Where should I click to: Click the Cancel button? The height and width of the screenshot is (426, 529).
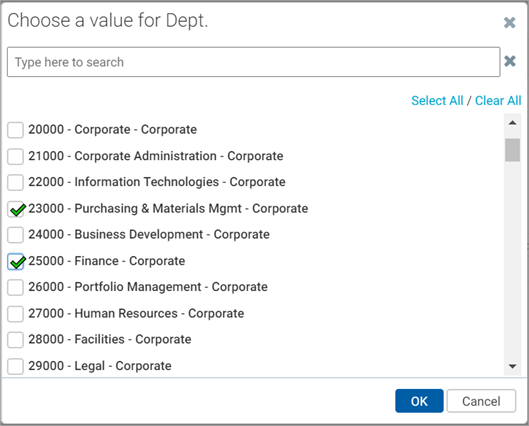[x=481, y=401]
